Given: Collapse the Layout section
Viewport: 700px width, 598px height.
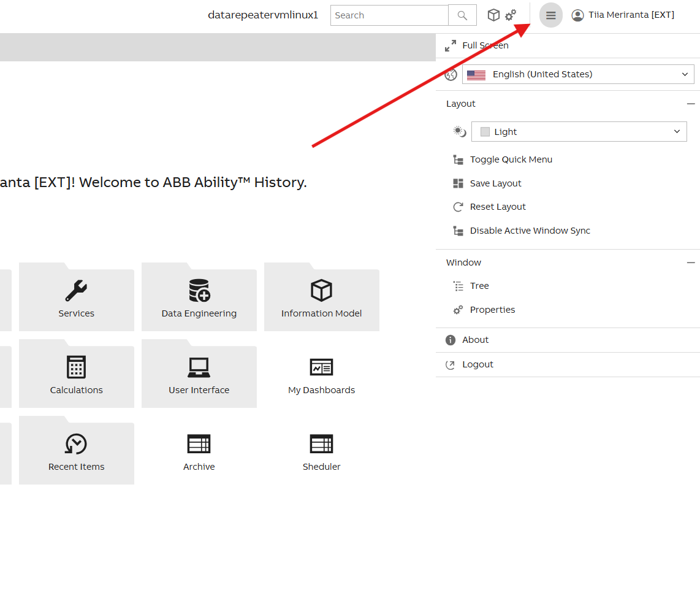Looking at the screenshot, I should tap(691, 104).
